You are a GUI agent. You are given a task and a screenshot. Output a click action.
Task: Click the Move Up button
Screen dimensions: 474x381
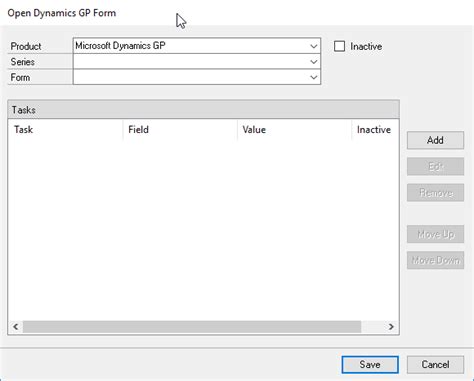[435, 234]
